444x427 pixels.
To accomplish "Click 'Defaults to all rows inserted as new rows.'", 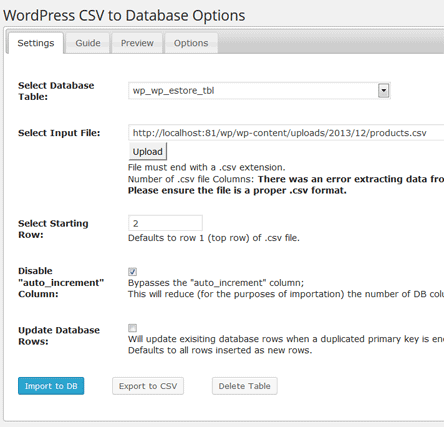I will pos(220,350).
